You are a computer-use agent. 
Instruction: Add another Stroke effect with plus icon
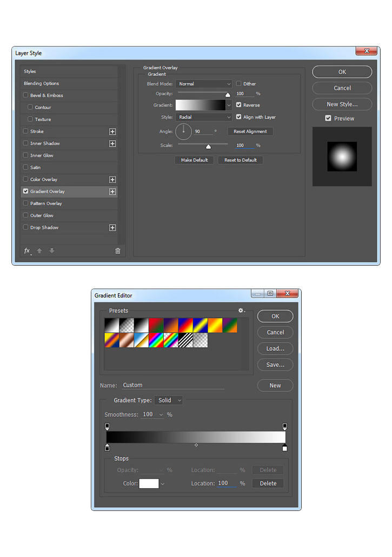112,132
